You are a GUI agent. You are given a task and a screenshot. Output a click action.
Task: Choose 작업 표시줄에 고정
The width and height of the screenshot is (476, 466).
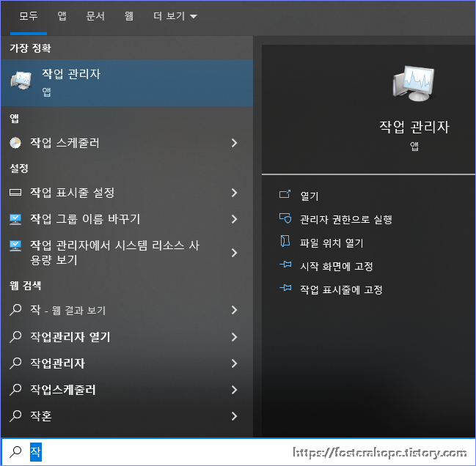(341, 289)
